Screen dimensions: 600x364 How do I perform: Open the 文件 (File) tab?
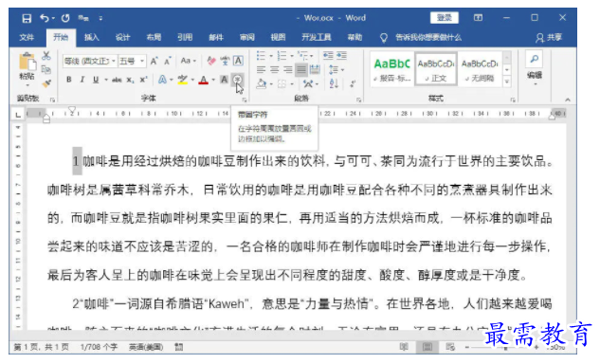pyautogui.click(x=27, y=38)
